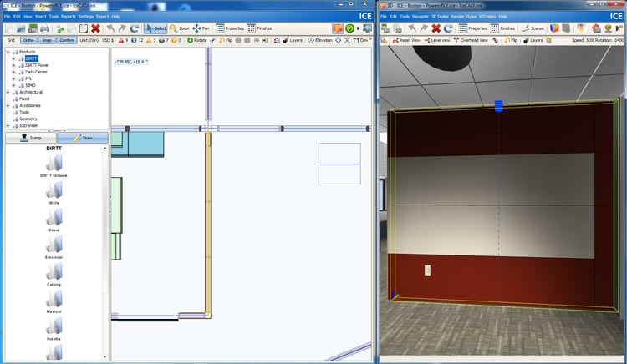The height and width of the screenshot is (364, 627).
Task: Click the blue info indicator showing 12
Action: click(x=137, y=40)
